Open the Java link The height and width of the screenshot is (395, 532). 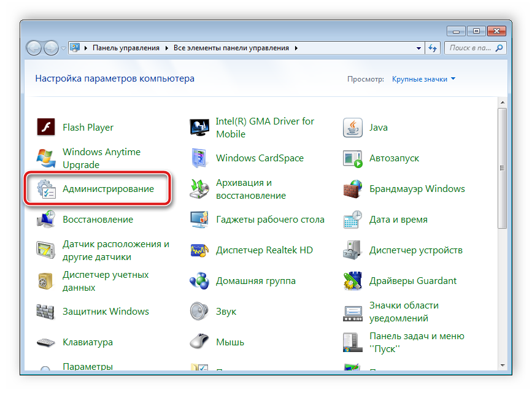coord(379,128)
